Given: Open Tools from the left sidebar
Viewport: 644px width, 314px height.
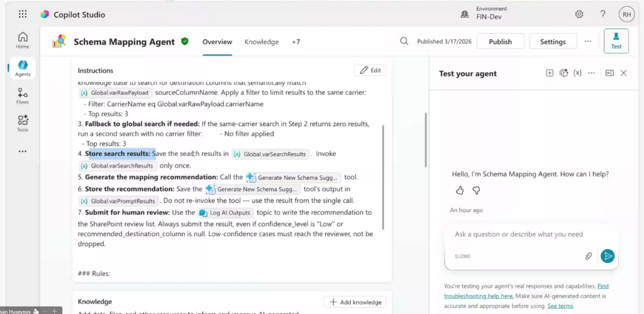Looking at the screenshot, I should [23, 122].
